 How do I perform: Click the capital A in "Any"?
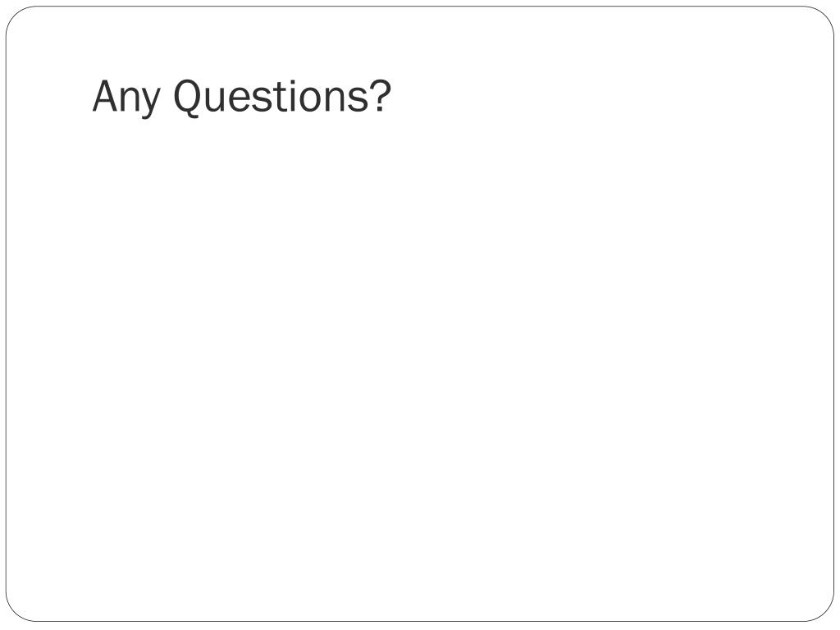coord(106,96)
